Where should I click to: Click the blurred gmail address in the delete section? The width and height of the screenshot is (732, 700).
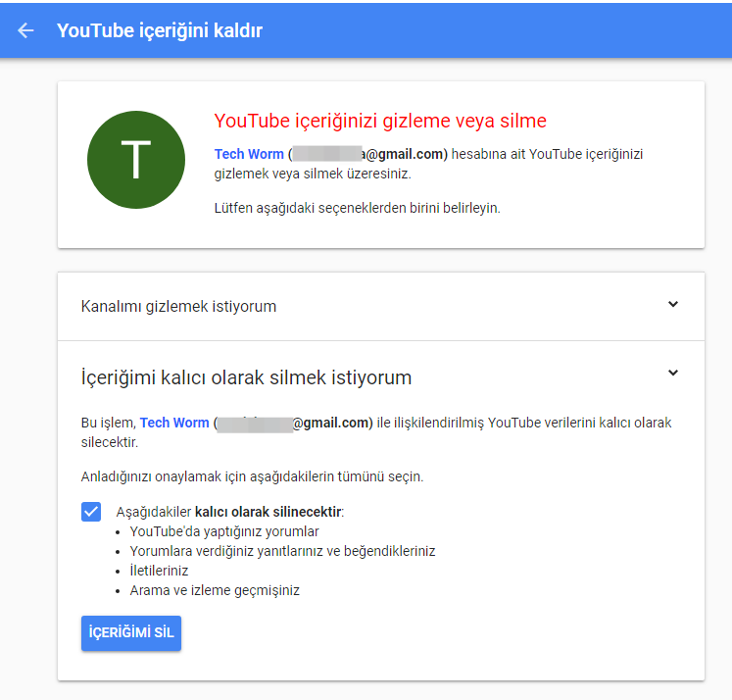point(293,423)
